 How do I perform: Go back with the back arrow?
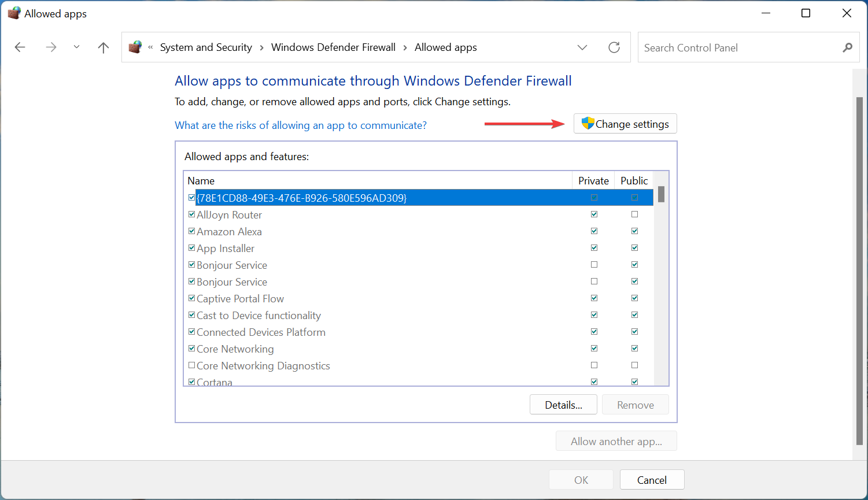click(x=20, y=47)
